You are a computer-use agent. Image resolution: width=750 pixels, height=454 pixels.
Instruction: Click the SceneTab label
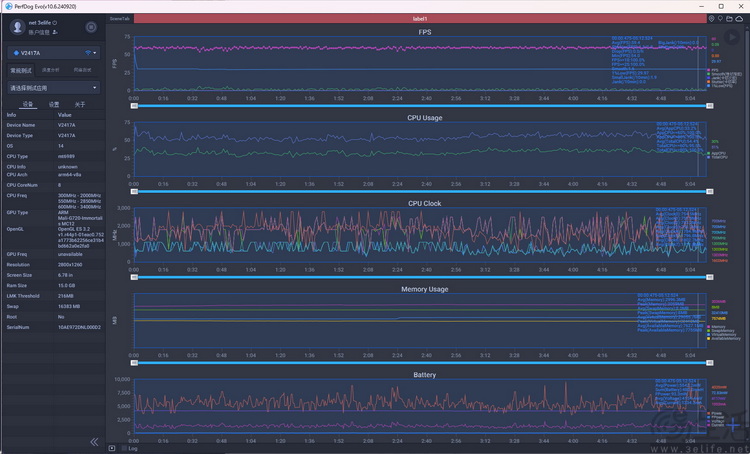tap(120, 19)
